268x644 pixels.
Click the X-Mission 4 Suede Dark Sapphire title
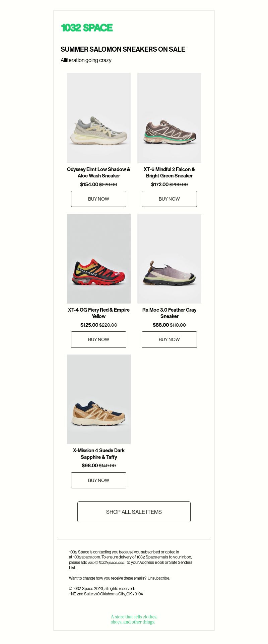(x=98, y=454)
